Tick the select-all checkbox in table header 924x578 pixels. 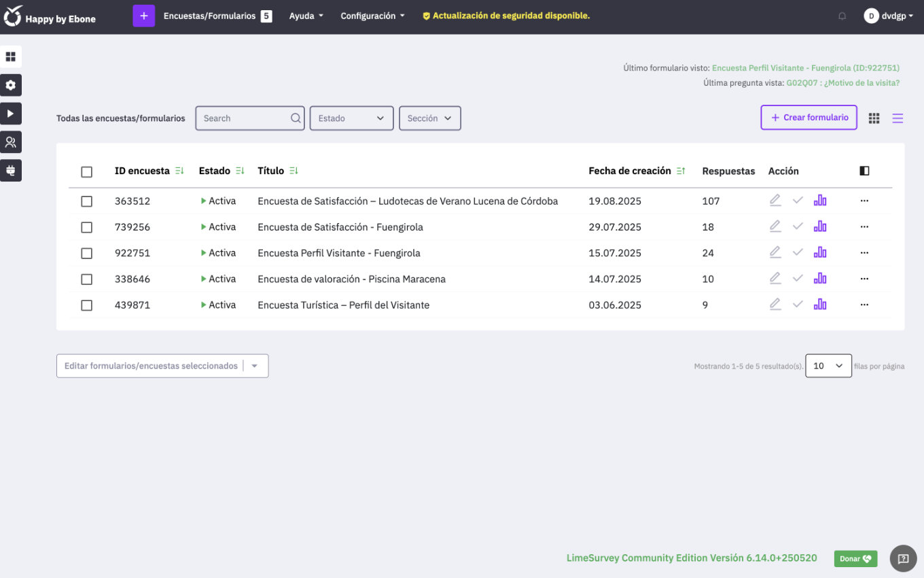(86, 171)
